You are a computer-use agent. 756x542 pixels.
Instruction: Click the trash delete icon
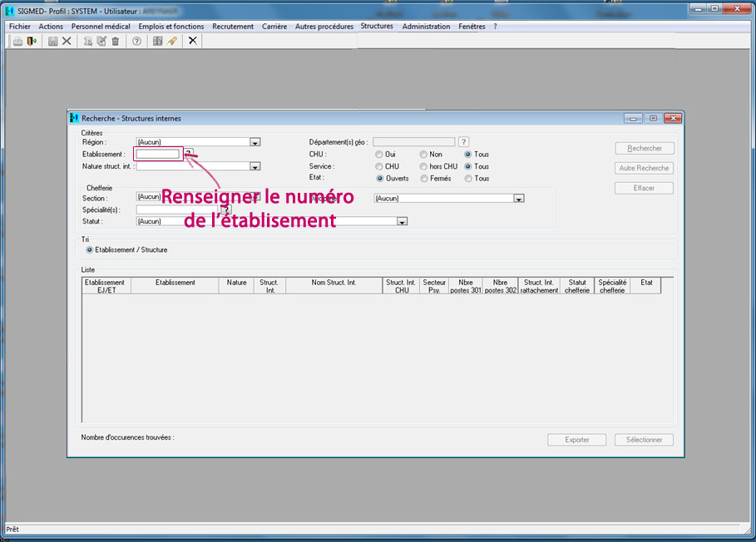(116, 42)
